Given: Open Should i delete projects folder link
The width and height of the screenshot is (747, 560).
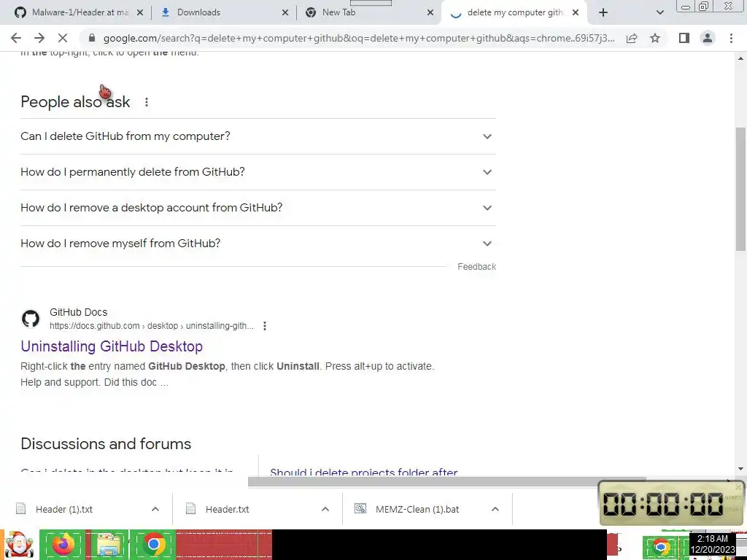Looking at the screenshot, I should click(x=363, y=472).
